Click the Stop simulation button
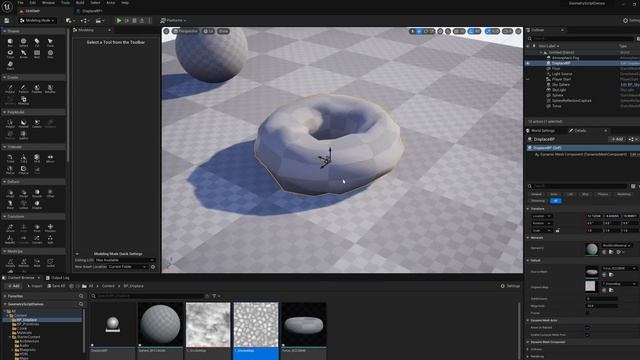The width and height of the screenshot is (640, 360). click(134, 20)
